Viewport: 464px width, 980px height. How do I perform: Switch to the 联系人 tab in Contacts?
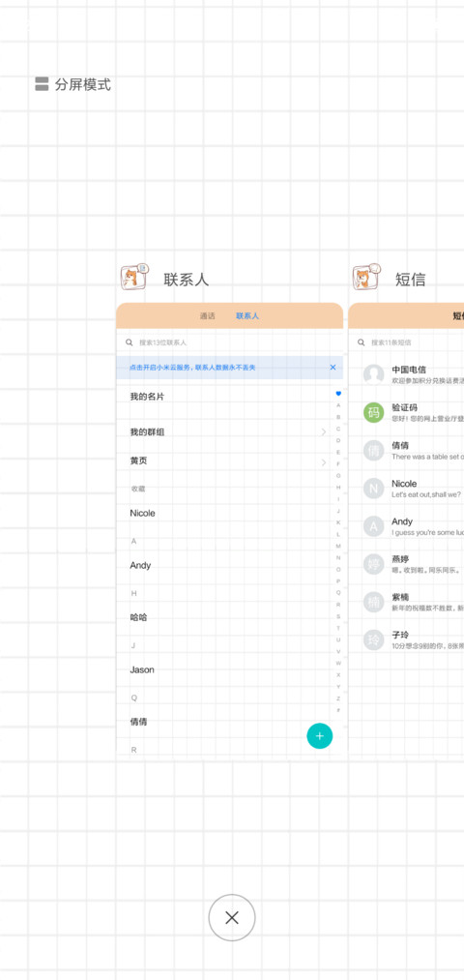tap(247, 316)
